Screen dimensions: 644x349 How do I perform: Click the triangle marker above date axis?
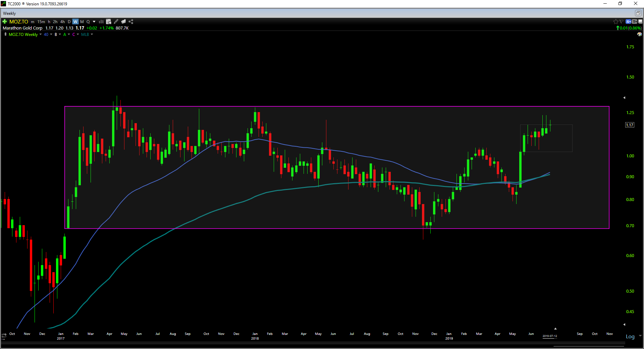555,329
